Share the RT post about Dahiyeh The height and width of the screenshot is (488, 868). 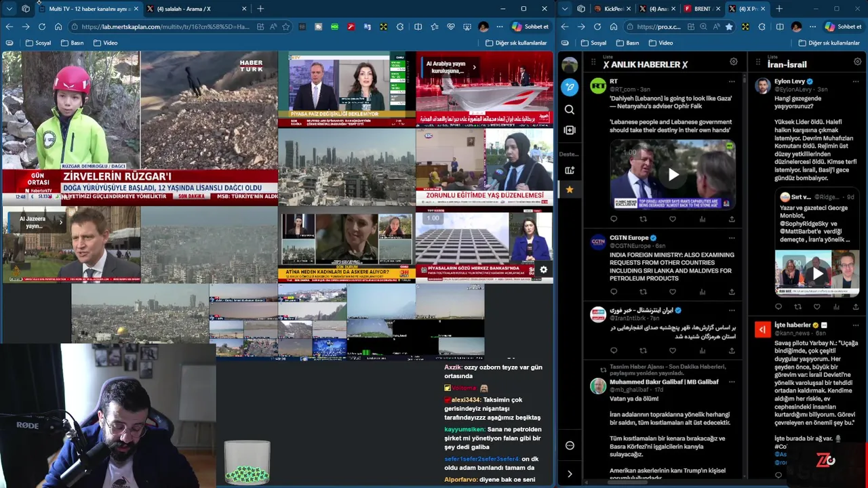point(732,219)
